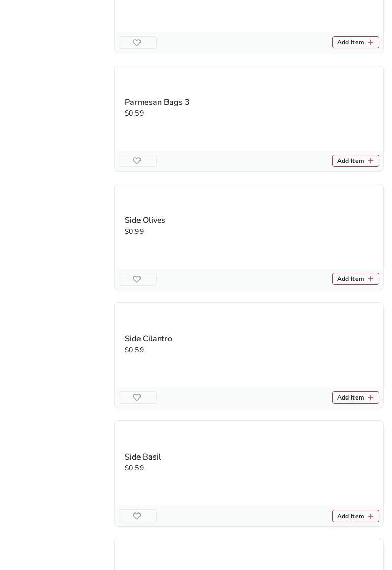This screenshot has width=392, height=570.
Task: Add Parmesan Bags 3 to the order
Action: point(355,161)
